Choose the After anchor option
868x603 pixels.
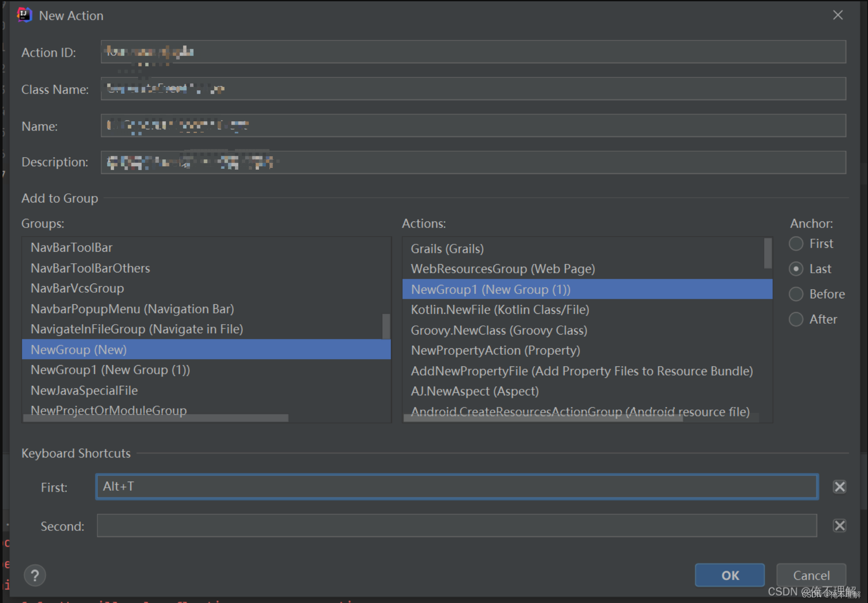(x=796, y=319)
